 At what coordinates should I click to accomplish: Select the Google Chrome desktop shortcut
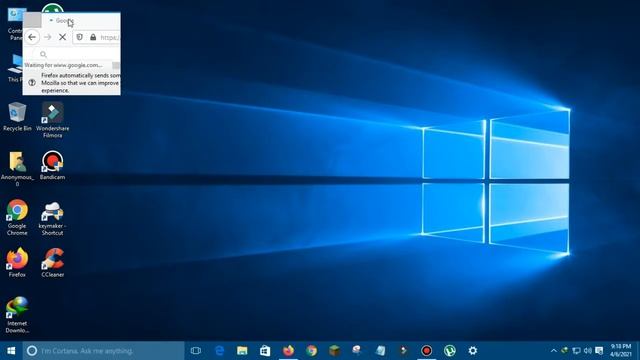(17, 217)
